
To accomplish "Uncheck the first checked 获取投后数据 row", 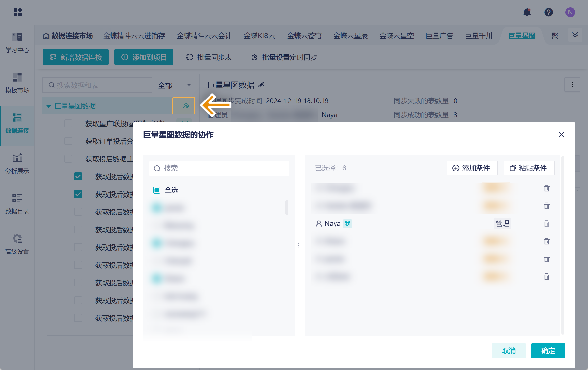I will point(78,177).
